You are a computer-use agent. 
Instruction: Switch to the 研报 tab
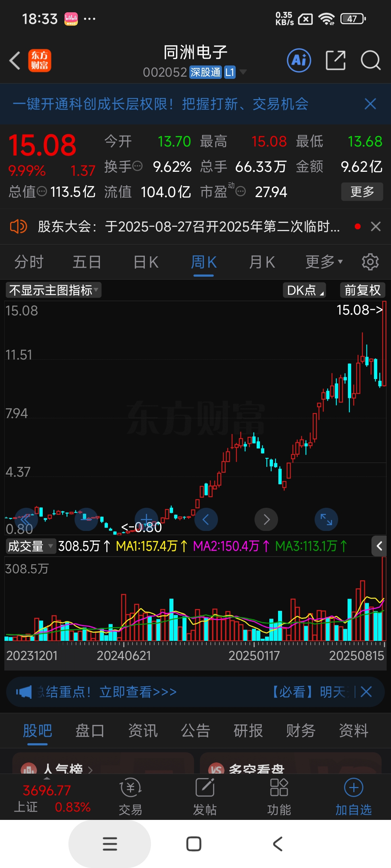[248, 731]
